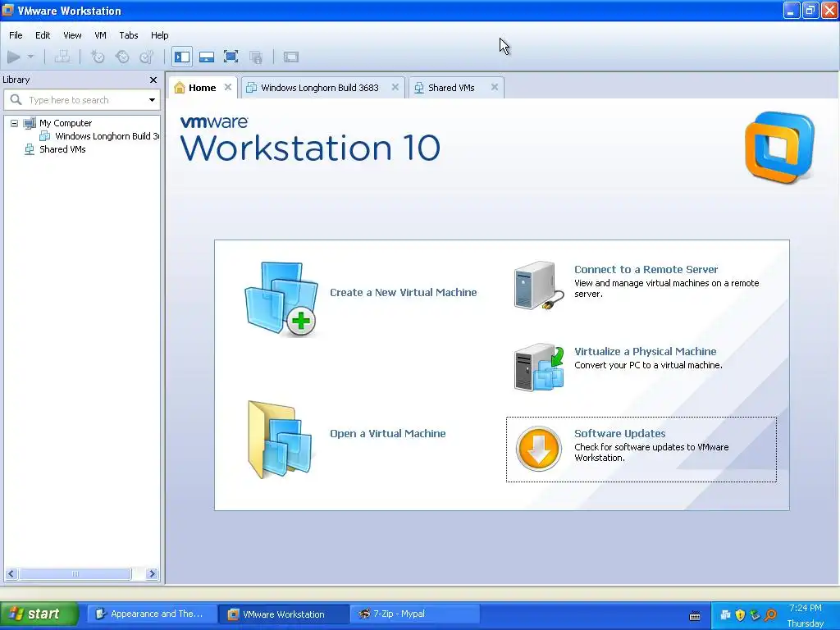Viewport: 840px width, 630px height.
Task: Switch to the Home tab
Action: point(202,88)
